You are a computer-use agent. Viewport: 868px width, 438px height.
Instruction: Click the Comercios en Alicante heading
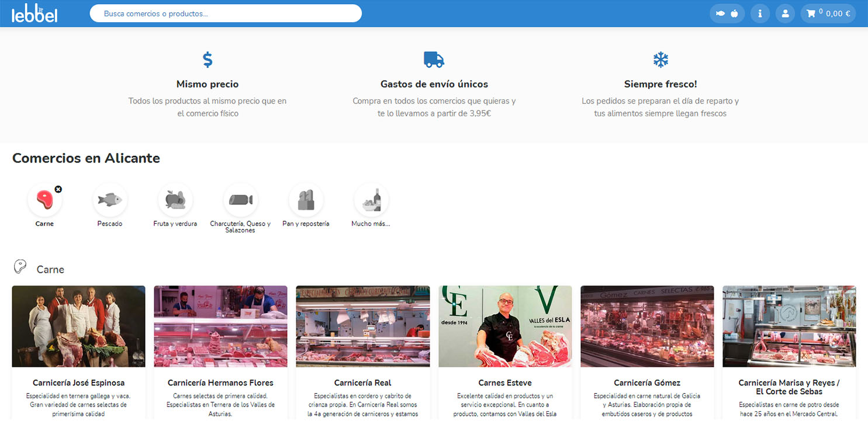86,158
